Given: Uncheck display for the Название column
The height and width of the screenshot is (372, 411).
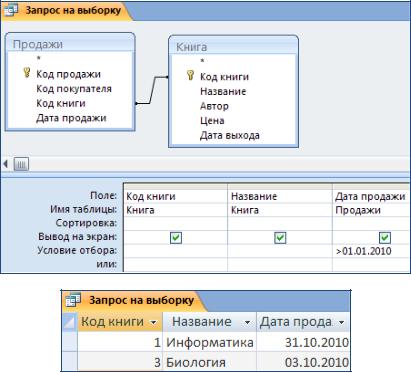Looking at the screenshot, I should click(x=280, y=238).
